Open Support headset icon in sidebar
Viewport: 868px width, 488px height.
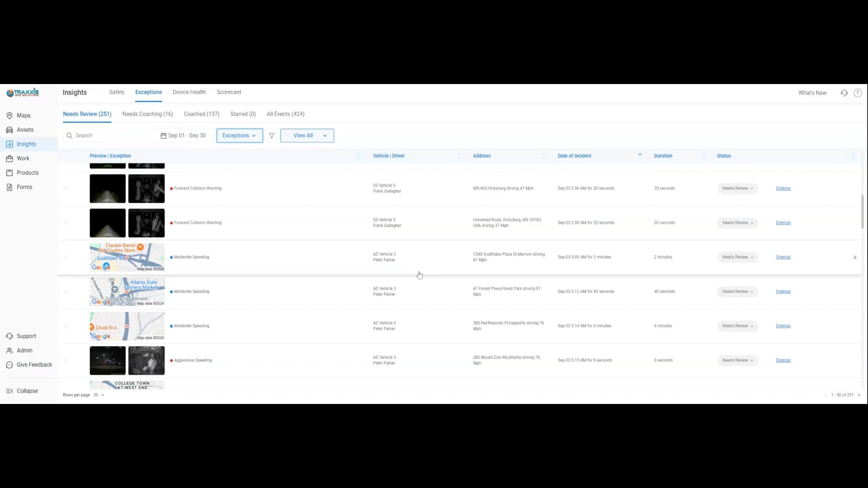click(x=9, y=336)
